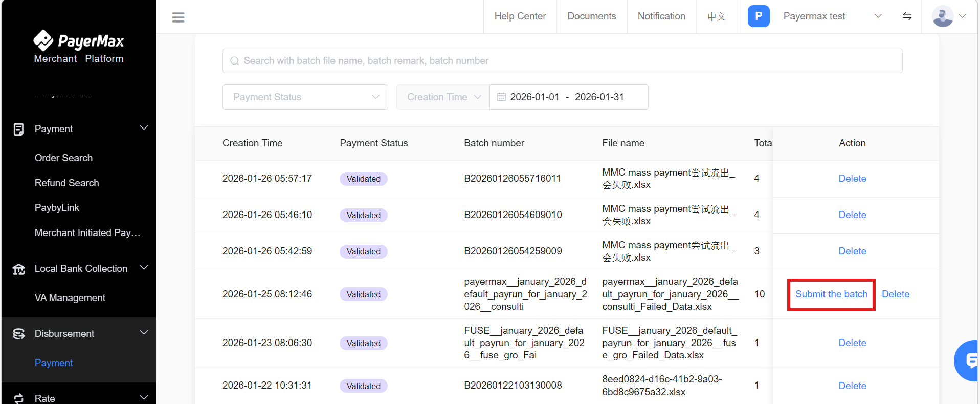Click the Local Bank Collection icon
Viewport: 980px width, 404px height.
(19, 269)
